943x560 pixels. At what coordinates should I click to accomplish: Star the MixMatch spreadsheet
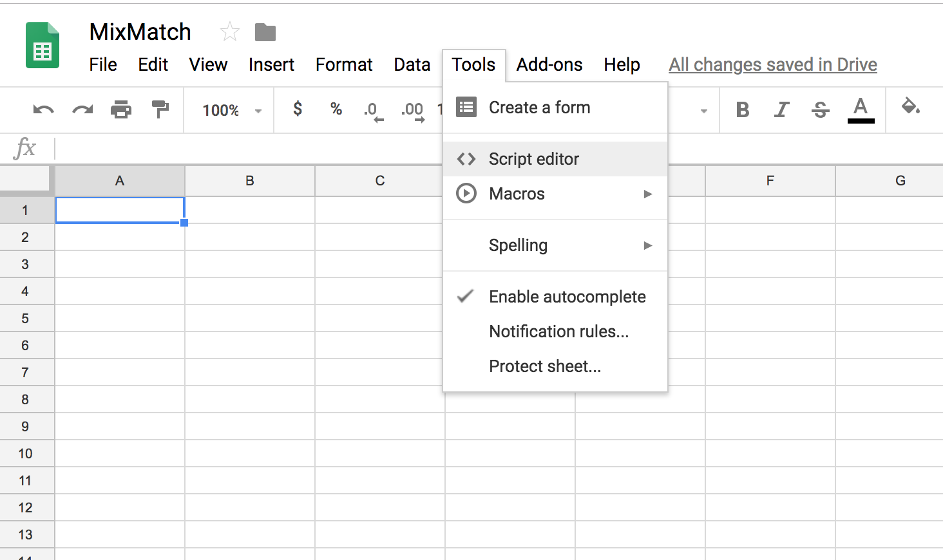pos(229,32)
